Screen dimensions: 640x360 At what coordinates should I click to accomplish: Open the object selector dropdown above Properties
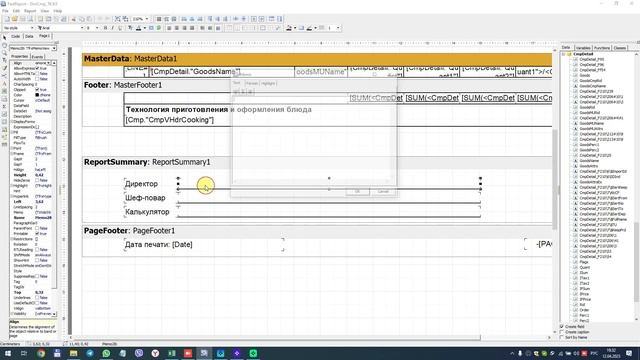click(x=54, y=48)
